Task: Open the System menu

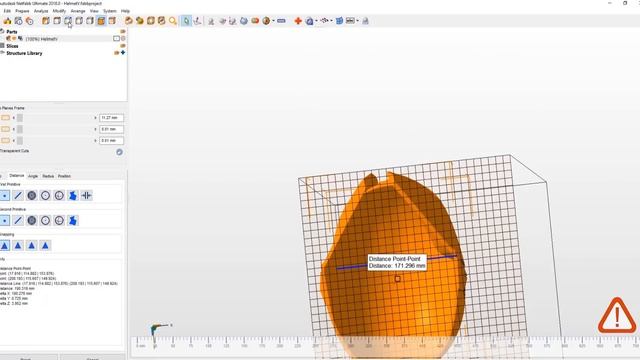Action: [109, 11]
